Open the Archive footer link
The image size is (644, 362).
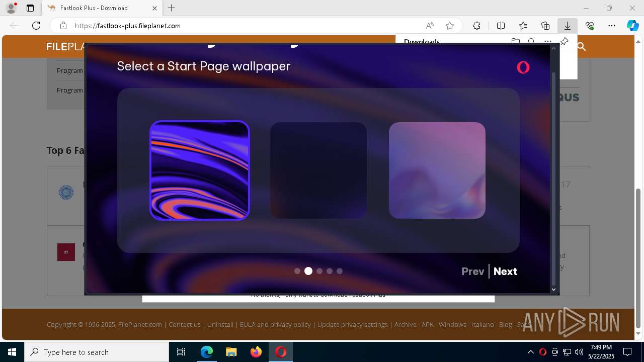coord(406,325)
